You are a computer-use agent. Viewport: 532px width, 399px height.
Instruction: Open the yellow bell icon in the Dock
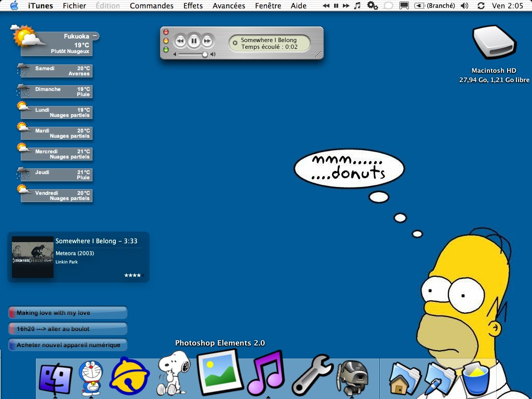coord(129,377)
